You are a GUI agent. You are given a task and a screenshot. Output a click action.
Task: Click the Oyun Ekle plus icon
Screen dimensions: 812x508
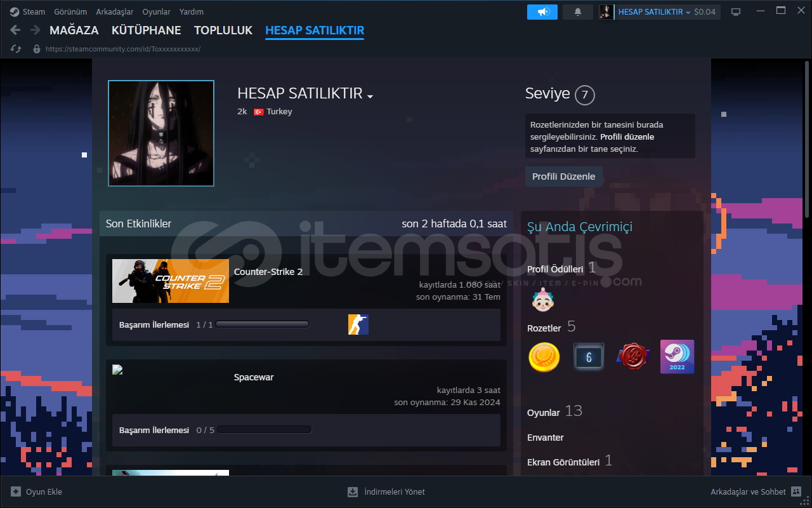pos(16,491)
